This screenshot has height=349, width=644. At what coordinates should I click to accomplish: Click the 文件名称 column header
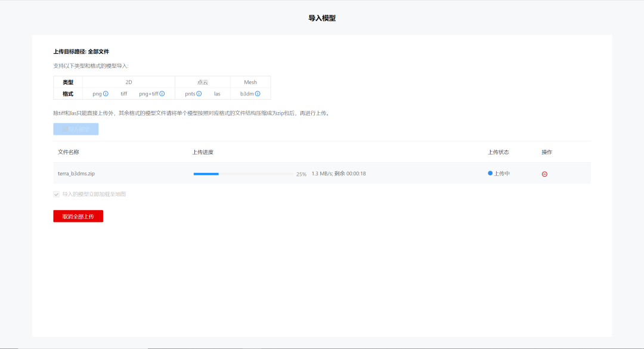[69, 152]
